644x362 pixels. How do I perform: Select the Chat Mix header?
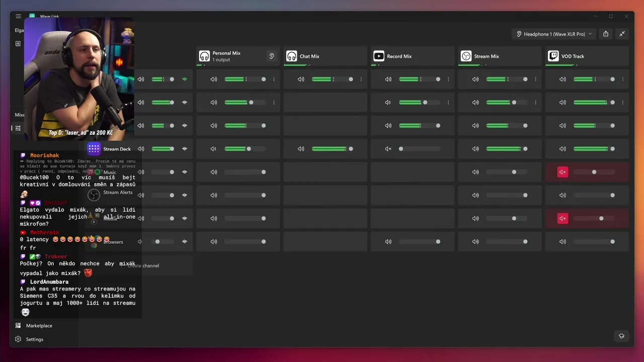pos(325,56)
